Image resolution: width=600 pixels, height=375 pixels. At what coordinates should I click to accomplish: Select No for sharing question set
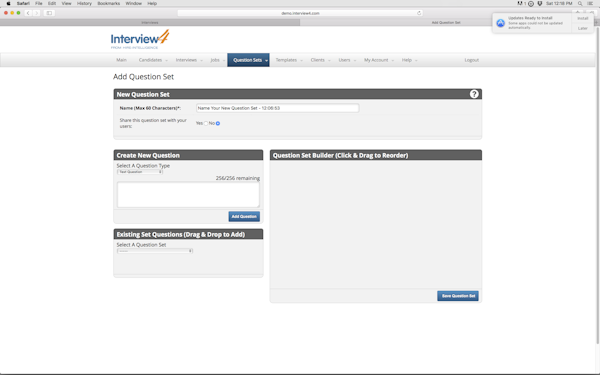(218, 123)
